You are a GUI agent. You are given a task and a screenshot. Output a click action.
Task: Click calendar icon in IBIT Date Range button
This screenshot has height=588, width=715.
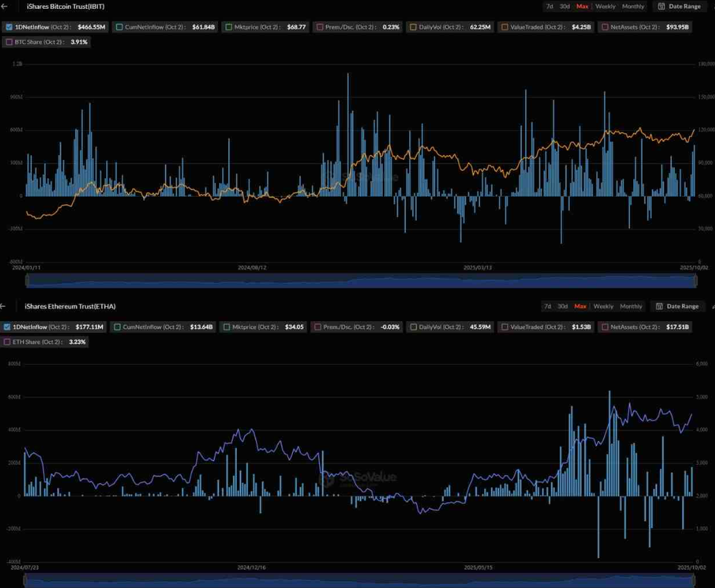point(661,6)
